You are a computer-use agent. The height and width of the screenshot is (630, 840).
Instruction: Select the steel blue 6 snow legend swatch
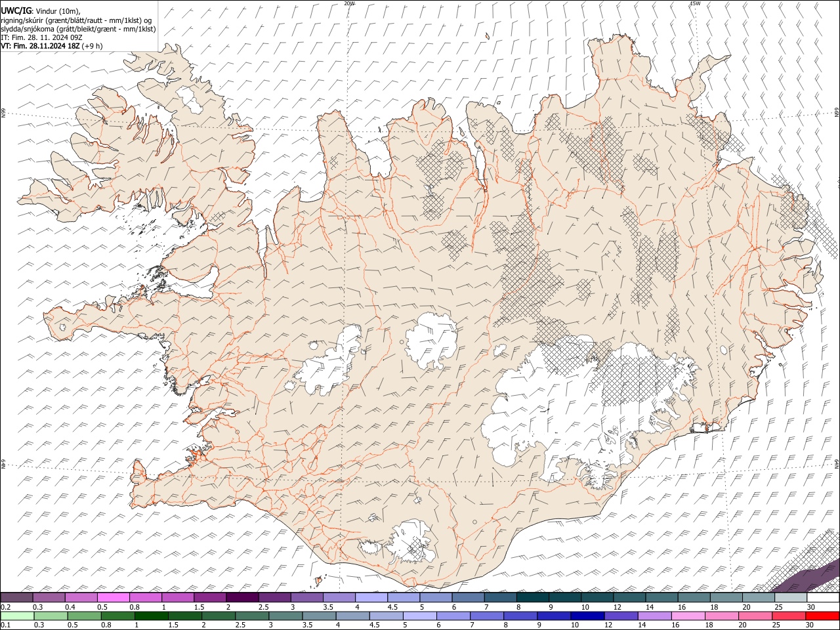click(468, 598)
